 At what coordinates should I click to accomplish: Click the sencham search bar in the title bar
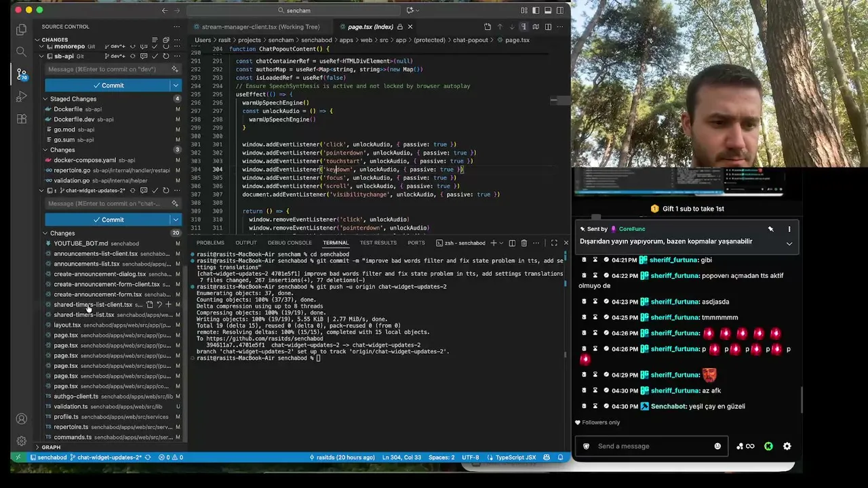(294, 10)
